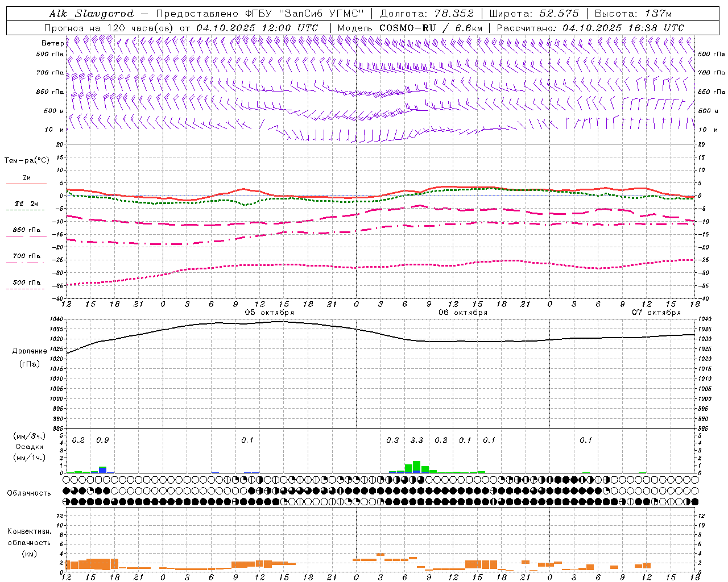This screenshot has height=582, width=728.
Task: Click the tallest green precipitation bar on 06 октября
Action: (416, 466)
